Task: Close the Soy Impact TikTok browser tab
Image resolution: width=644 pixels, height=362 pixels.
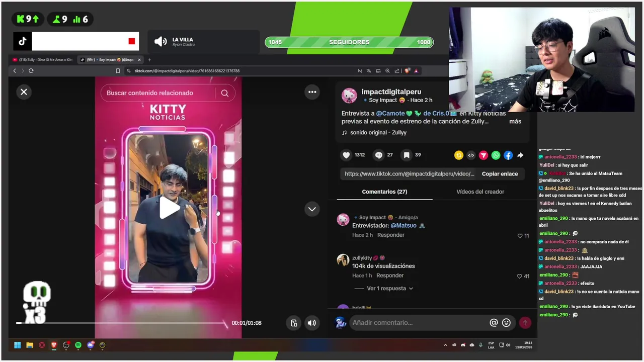Action: (x=139, y=60)
